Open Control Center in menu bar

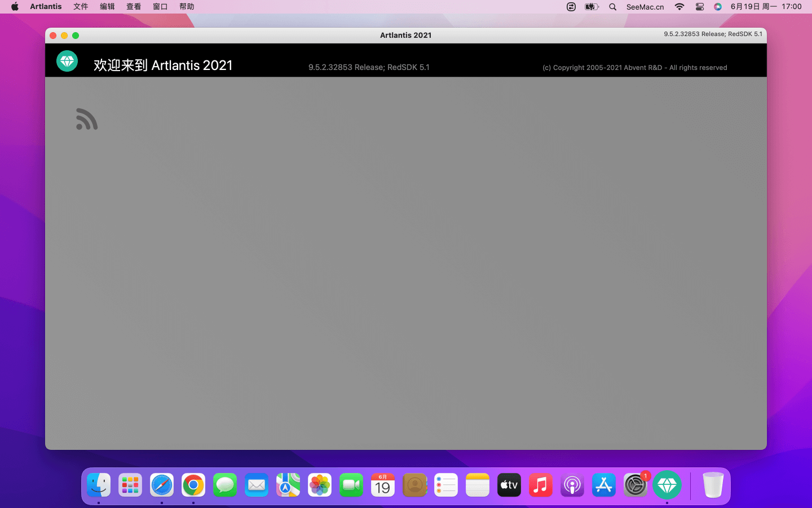(x=699, y=7)
